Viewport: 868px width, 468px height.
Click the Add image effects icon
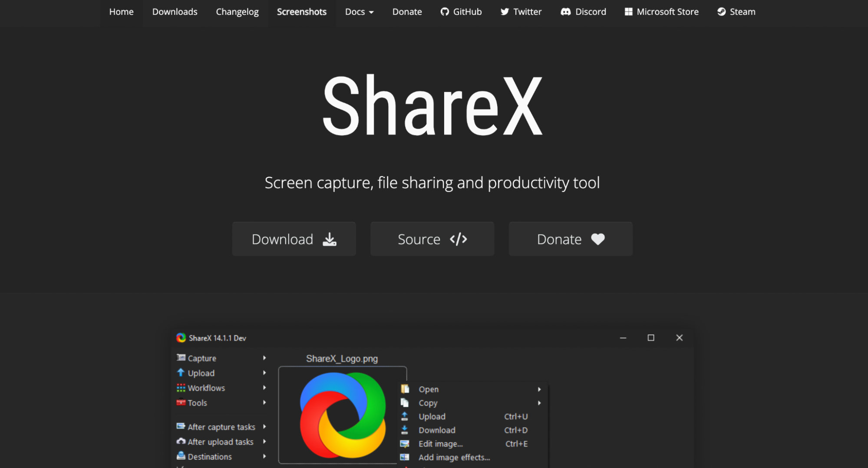(405, 457)
